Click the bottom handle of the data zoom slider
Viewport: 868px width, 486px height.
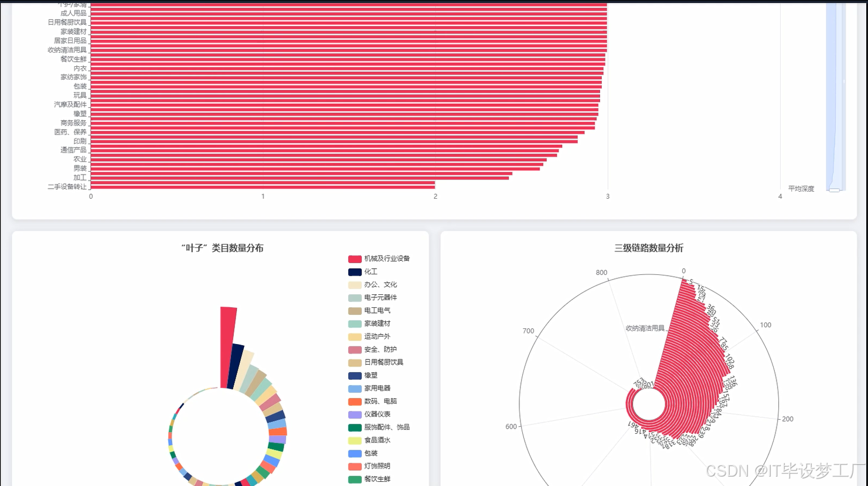coord(835,190)
